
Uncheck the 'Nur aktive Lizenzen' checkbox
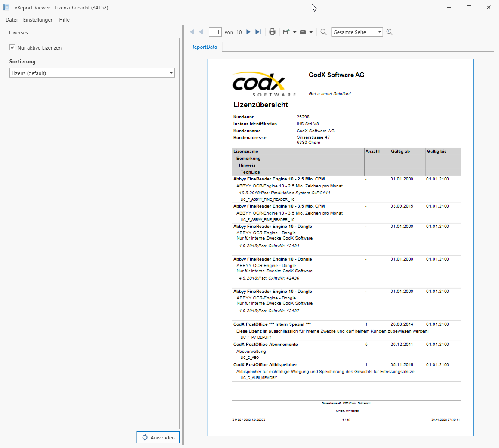[12, 47]
